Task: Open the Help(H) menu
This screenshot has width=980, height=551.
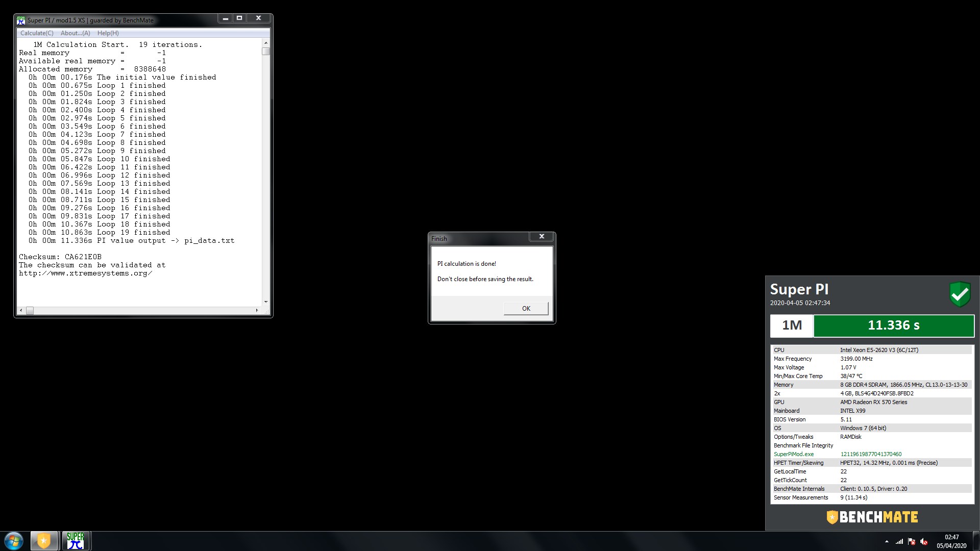Action: (108, 33)
